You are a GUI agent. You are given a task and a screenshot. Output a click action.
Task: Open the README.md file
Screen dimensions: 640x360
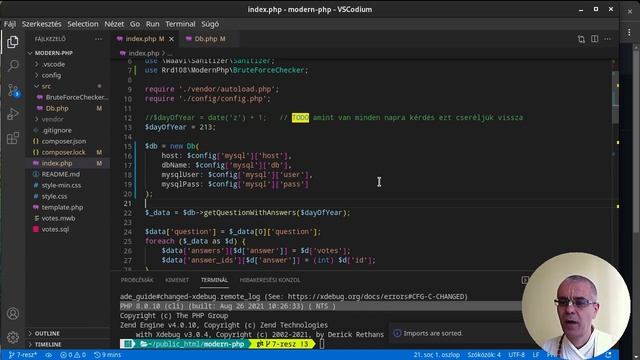coord(60,174)
